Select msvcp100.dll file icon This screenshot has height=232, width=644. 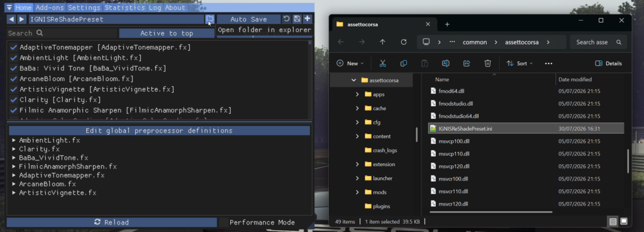pyautogui.click(x=433, y=141)
